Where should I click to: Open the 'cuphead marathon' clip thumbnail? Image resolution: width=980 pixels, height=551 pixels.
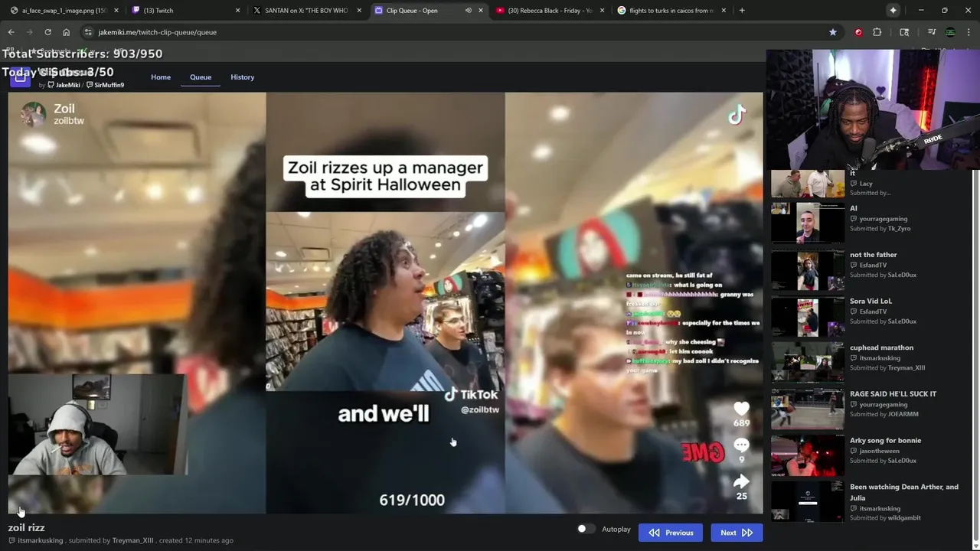tap(808, 363)
